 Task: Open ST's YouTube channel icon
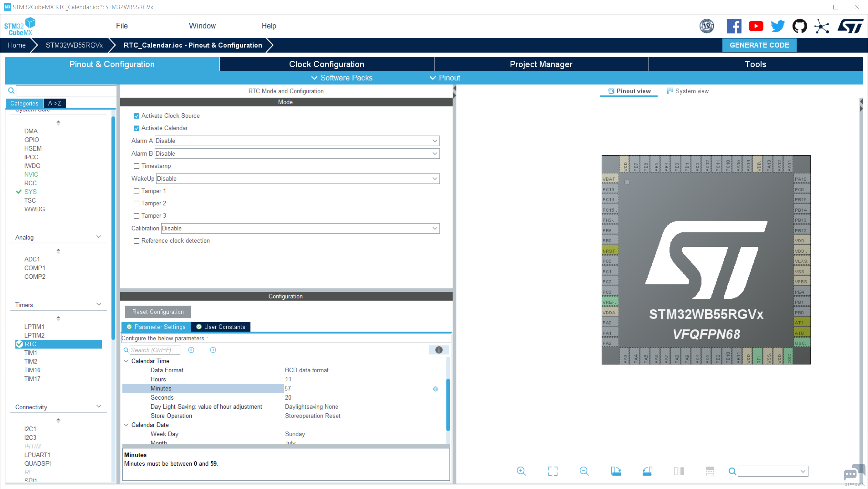pyautogui.click(x=756, y=26)
